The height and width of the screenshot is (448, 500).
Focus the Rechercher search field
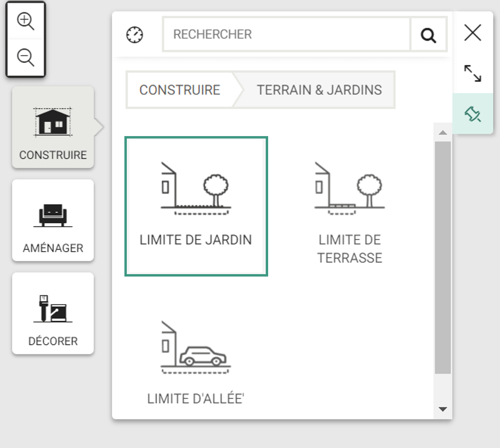click(287, 34)
